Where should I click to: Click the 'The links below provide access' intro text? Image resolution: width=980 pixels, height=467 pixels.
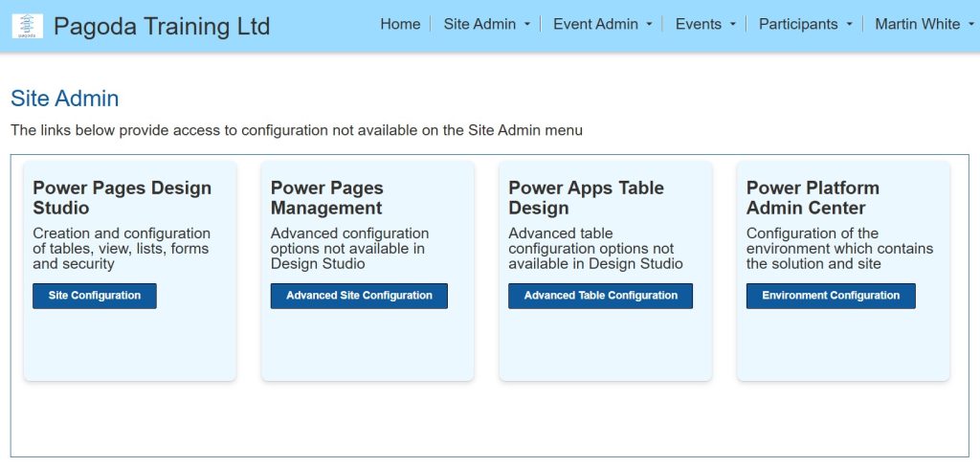click(297, 131)
